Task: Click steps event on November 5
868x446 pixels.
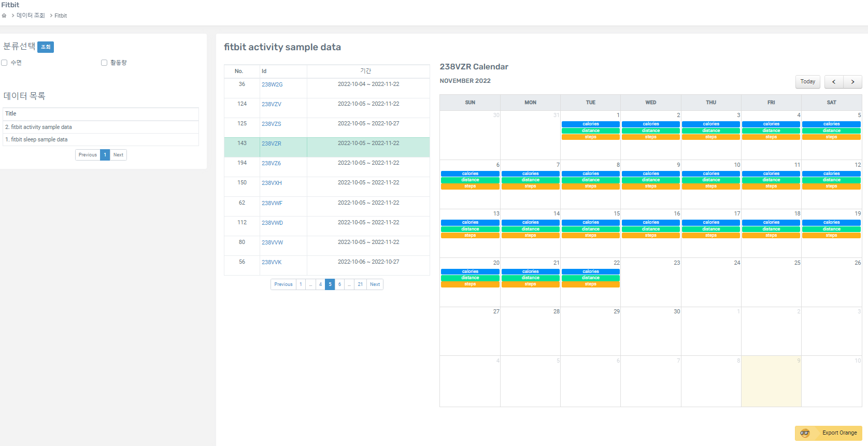Action: point(831,137)
